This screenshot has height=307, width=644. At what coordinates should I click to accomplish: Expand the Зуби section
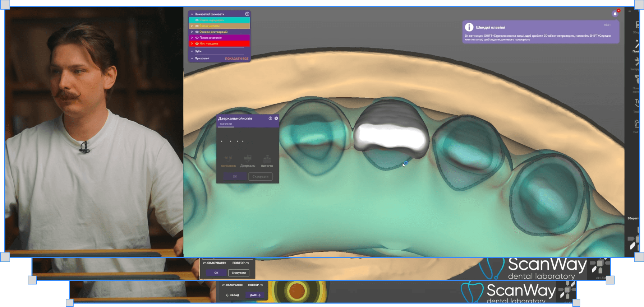point(192,51)
